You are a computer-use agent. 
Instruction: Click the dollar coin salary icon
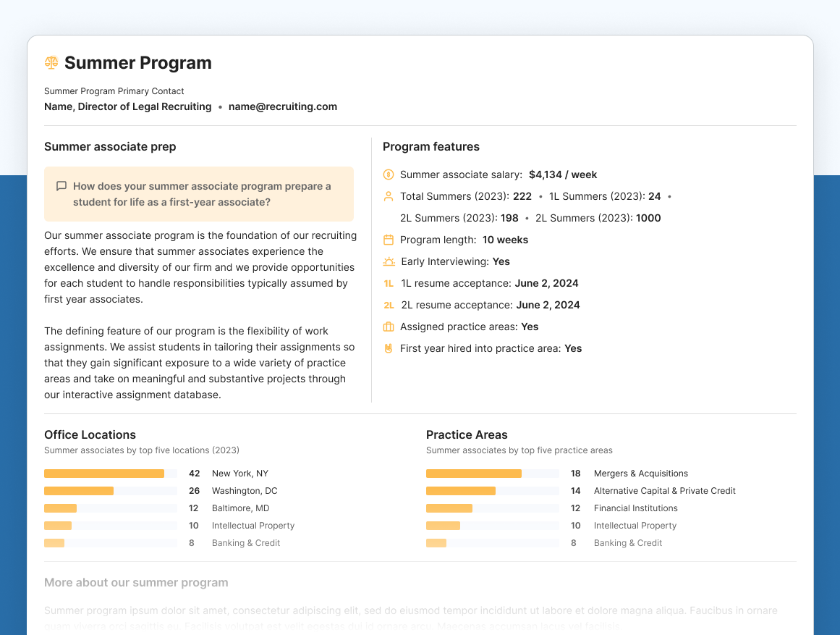pyautogui.click(x=389, y=174)
